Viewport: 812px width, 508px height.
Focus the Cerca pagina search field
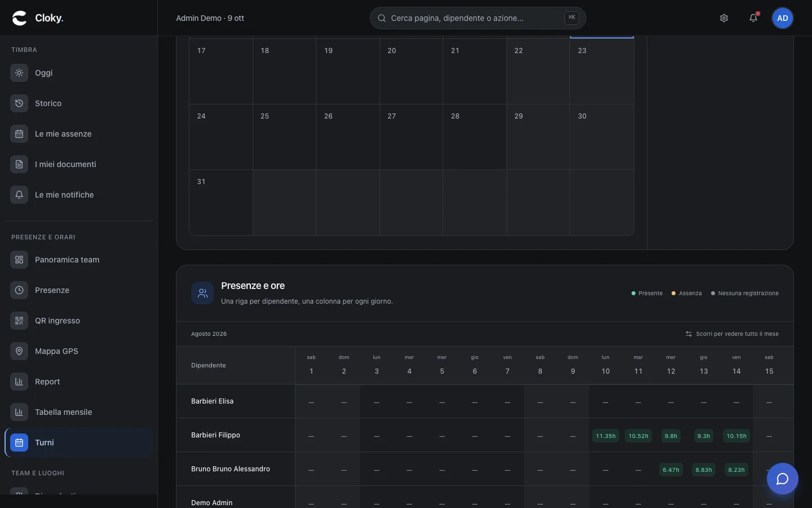(478, 18)
